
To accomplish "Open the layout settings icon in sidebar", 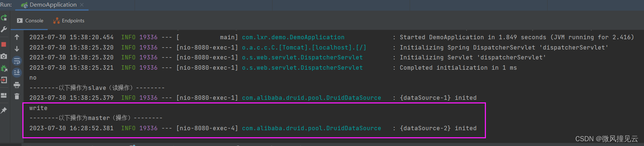I will pos(4,95).
